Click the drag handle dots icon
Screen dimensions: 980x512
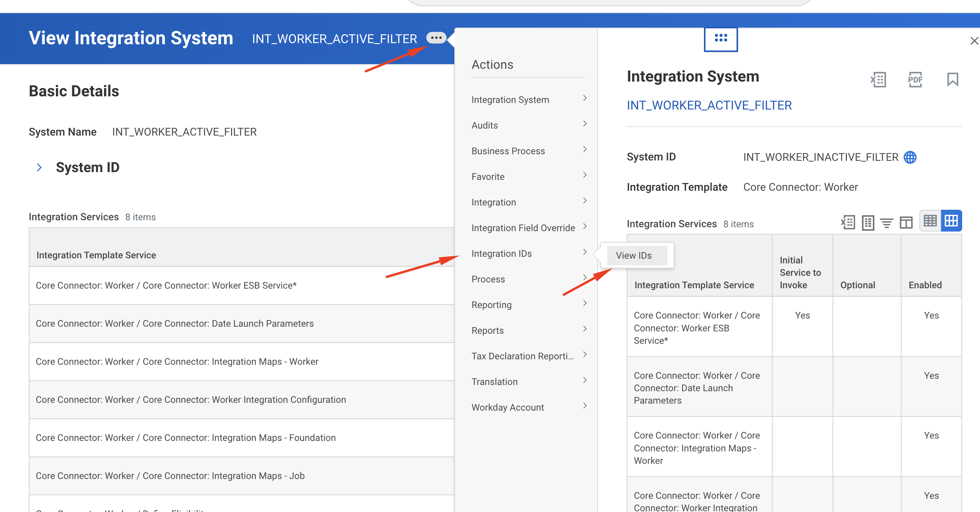click(721, 38)
